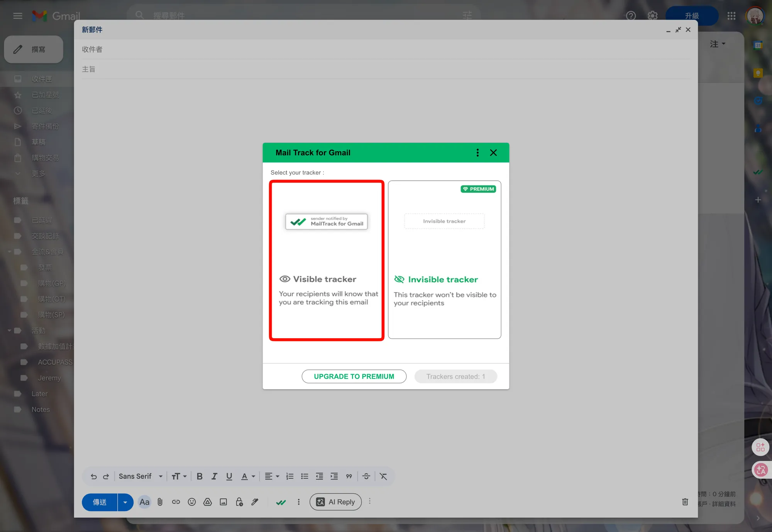Toggle strikethrough formatting
Image resolution: width=772 pixels, height=532 pixels.
coord(366,476)
